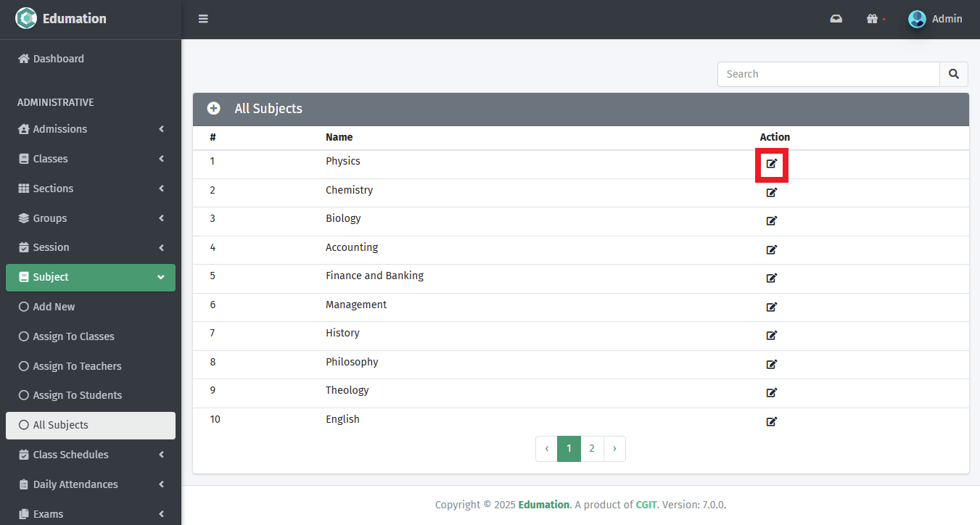
Task: Open edit icon for Biology
Action: click(772, 221)
